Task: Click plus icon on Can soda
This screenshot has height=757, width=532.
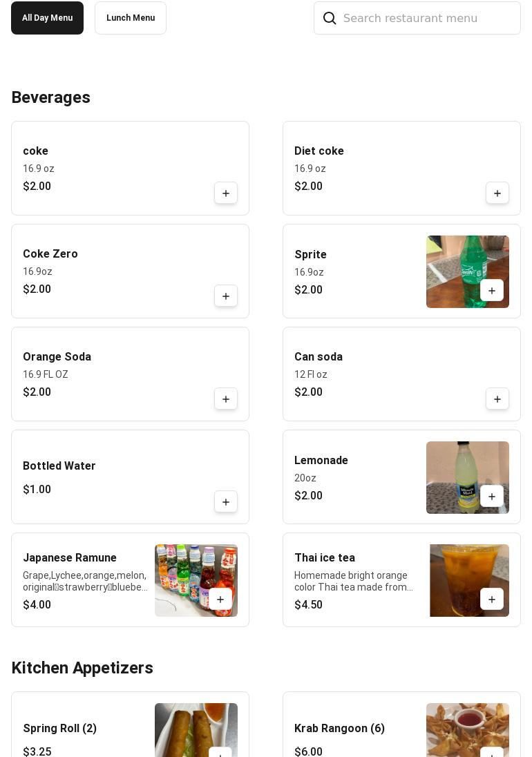Action: pyautogui.click(x=497, y=399)
